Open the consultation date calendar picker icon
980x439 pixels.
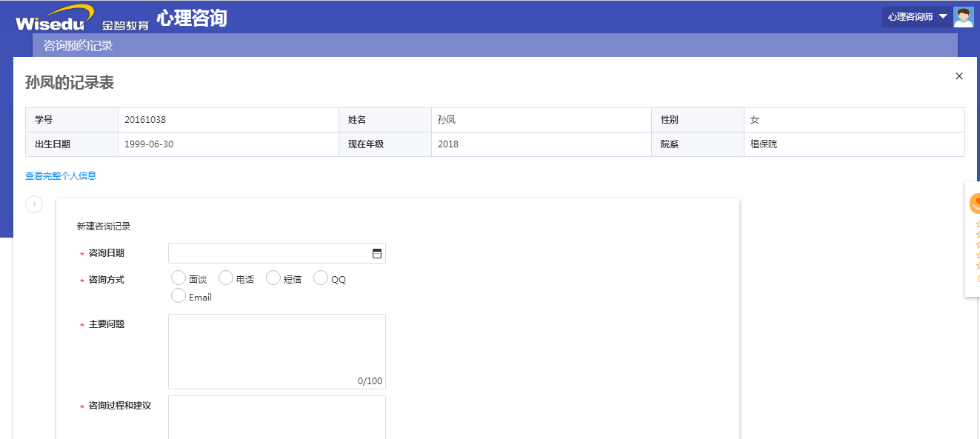(x=376, y=253)
